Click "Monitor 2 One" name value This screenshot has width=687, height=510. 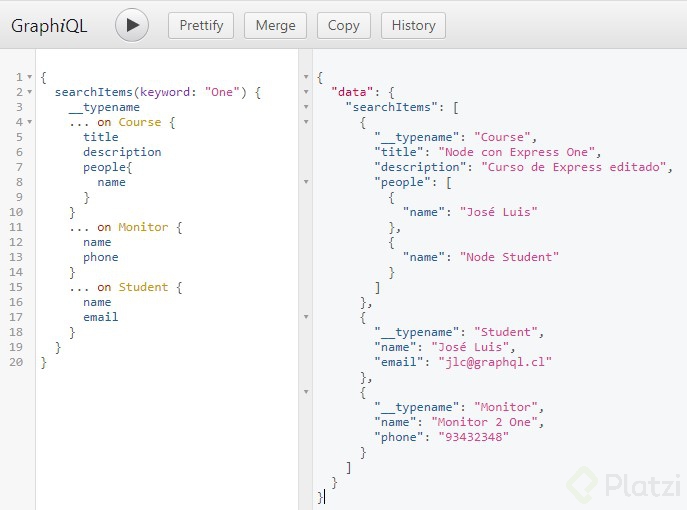(x=485, y=422)
